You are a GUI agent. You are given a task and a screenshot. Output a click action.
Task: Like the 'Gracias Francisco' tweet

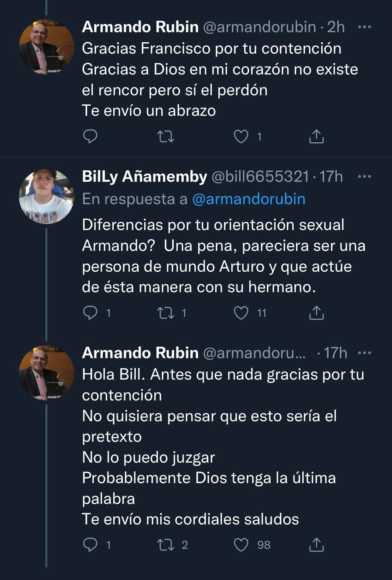point(241,137)
